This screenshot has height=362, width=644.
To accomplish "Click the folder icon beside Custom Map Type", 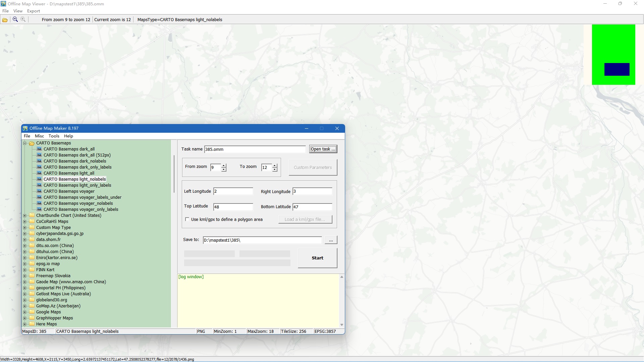I will click(x=32, y=227).
